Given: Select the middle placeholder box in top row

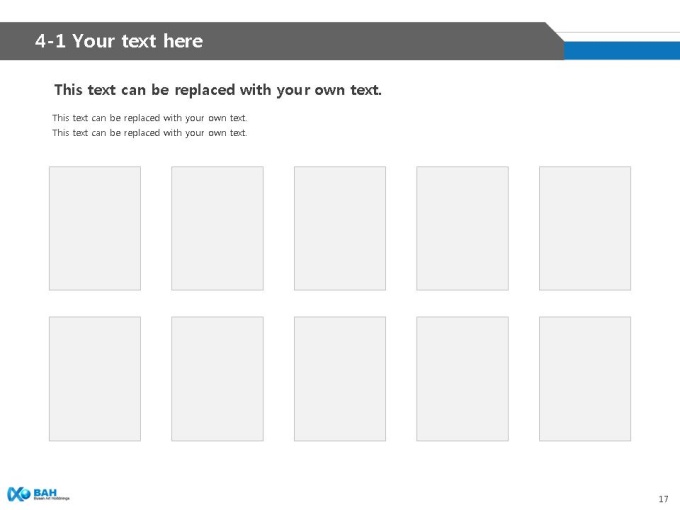Looking at the screenshot, I should 340,228.
